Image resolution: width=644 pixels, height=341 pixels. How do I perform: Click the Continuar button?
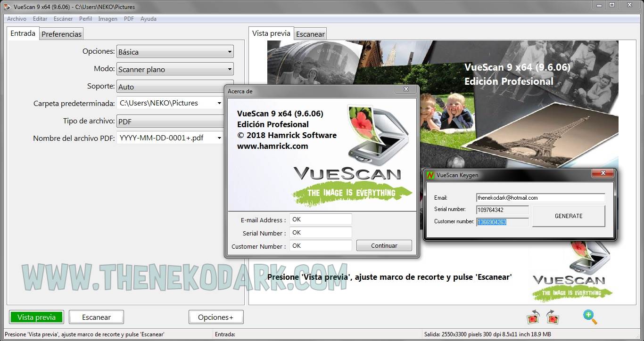coord(384,245)
